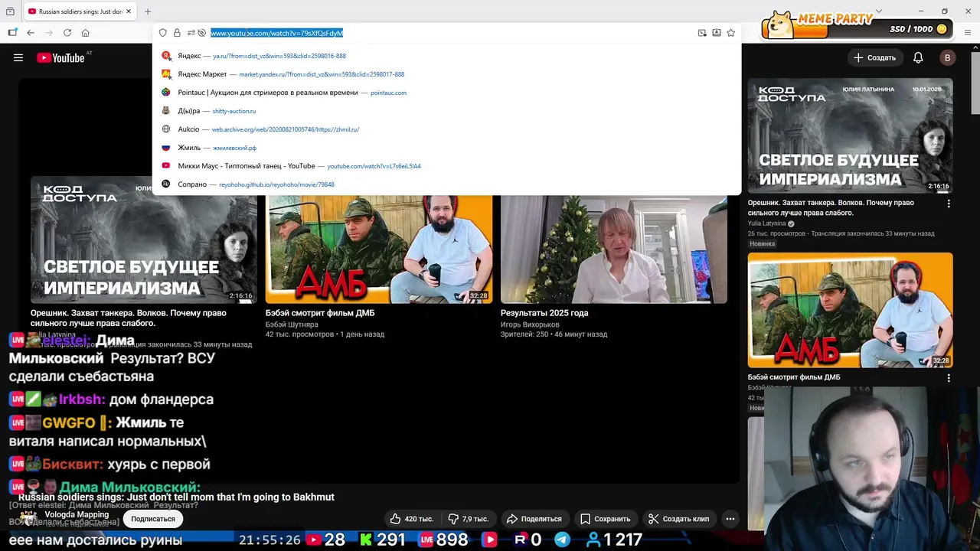Select the Pointauc auction suggestion
The image size is (980, 551).
click(446, 93)
